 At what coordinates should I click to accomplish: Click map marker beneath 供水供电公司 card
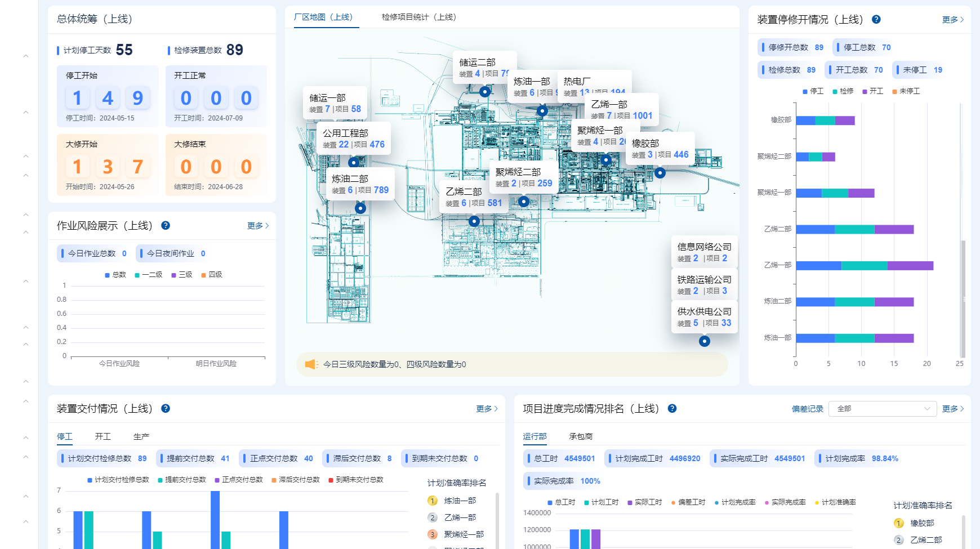click(x=704, y=341)
